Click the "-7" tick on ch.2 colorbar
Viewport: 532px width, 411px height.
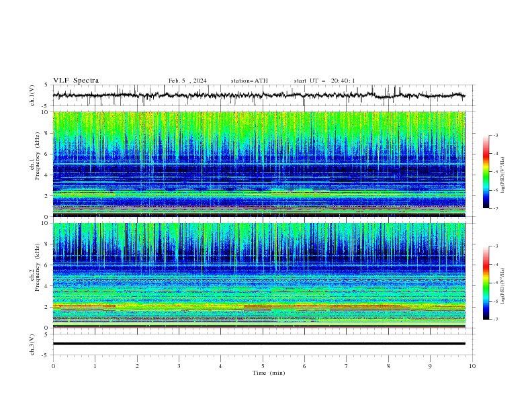coord(496,320)
